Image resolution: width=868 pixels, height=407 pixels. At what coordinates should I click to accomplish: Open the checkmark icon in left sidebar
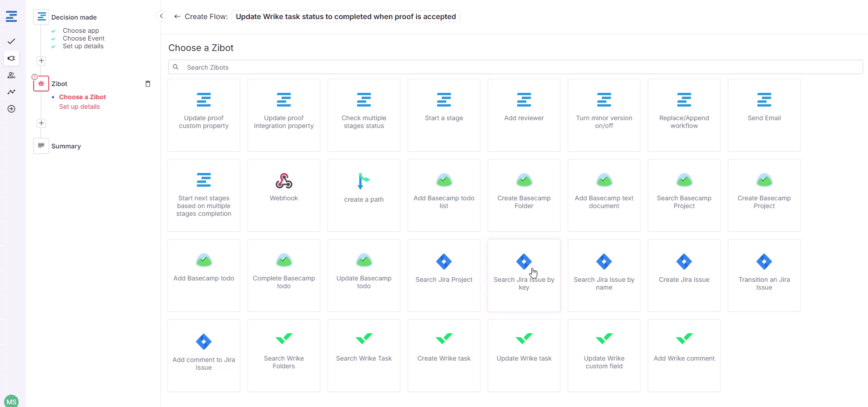click(11, 41)
